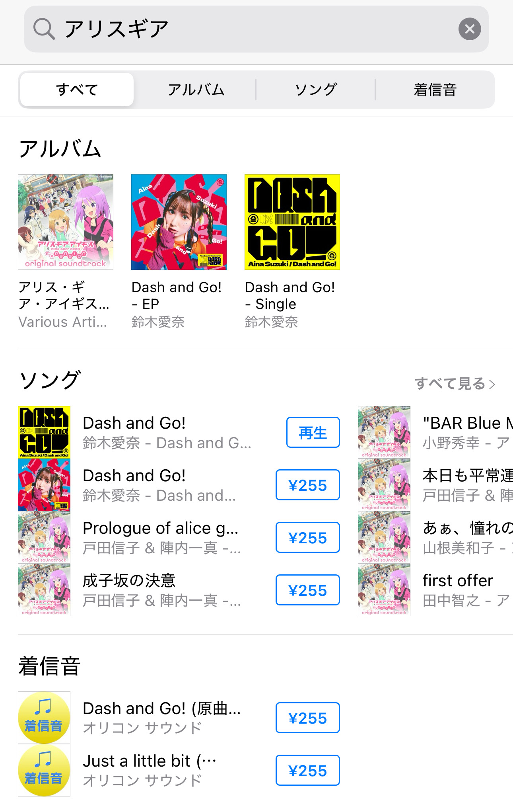Image resolution: width=513 pixels, height=812 pixels.
Task: Switch to the すべて segment
Action: coord(77,90)
